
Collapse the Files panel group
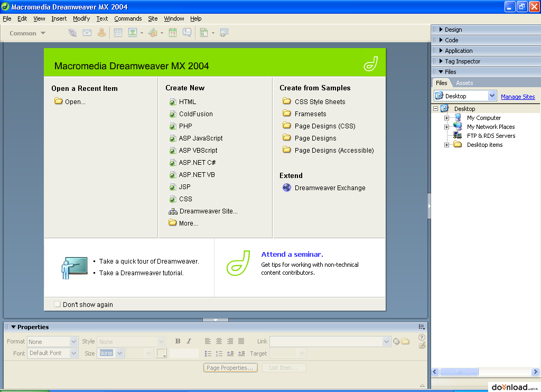point(441,72)
